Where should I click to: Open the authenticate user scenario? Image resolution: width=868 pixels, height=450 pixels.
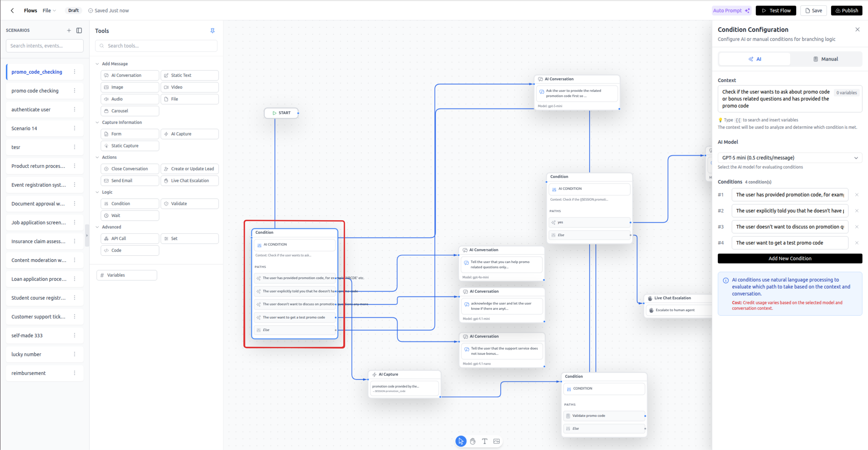pyautogui.click(x=31, y=110)
